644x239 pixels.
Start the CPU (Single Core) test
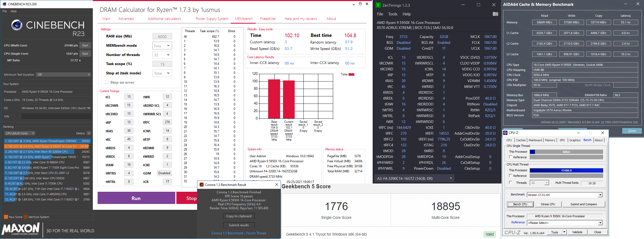point(85,54)
